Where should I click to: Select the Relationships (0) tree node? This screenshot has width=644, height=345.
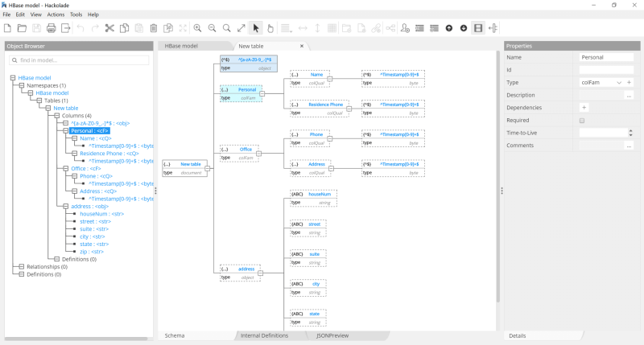pos(47,267)
